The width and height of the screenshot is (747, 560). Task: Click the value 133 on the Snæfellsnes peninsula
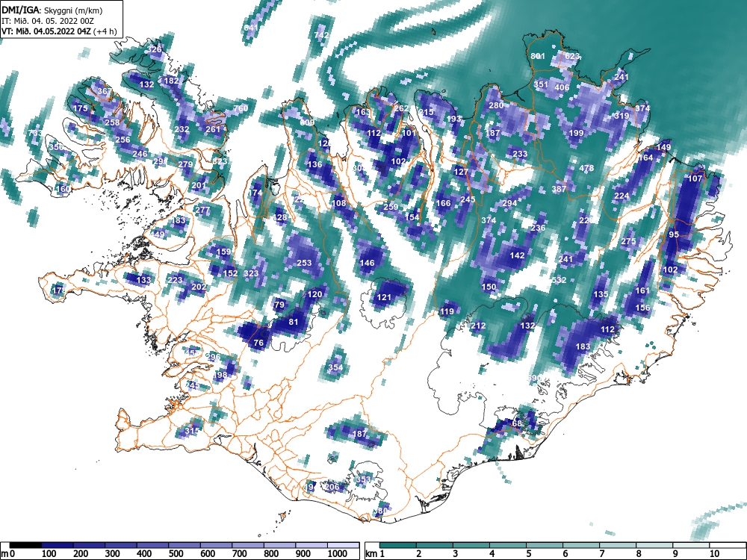pos(143,280)
